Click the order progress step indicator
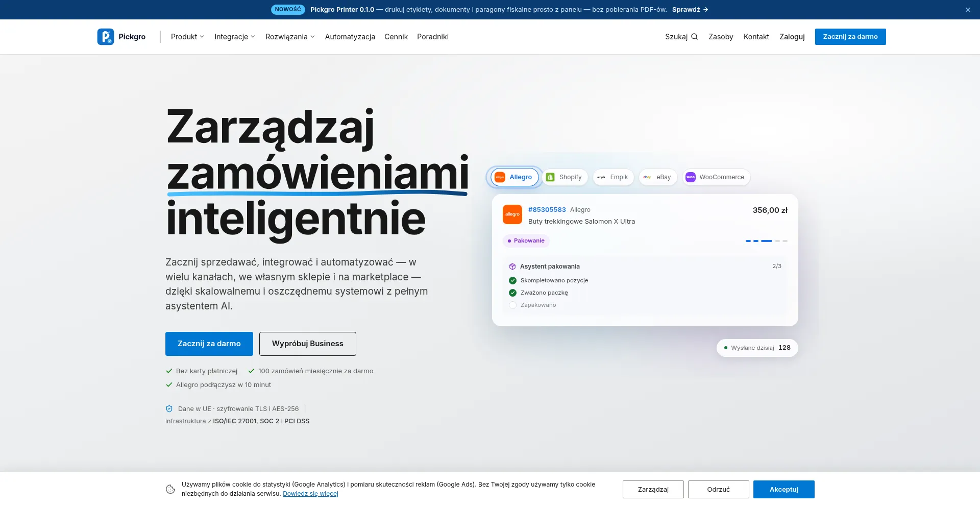The width and height of the screenshot is (980, 507). click(767, 241)
